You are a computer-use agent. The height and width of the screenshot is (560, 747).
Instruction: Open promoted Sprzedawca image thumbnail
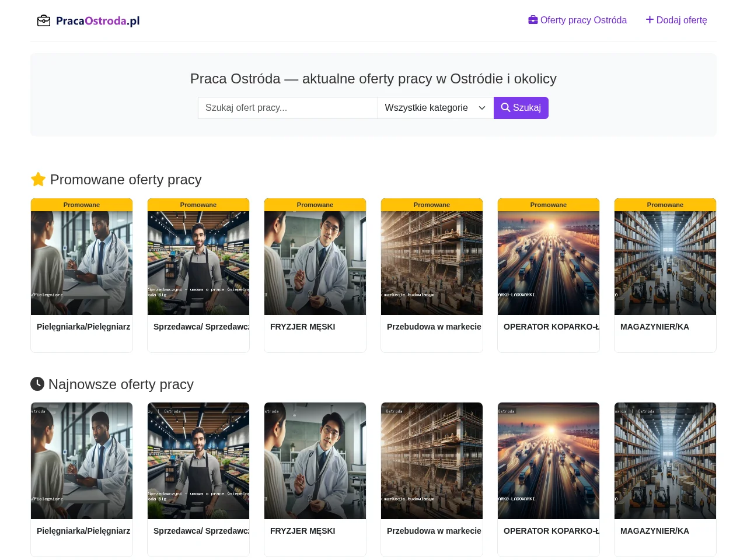198,263
